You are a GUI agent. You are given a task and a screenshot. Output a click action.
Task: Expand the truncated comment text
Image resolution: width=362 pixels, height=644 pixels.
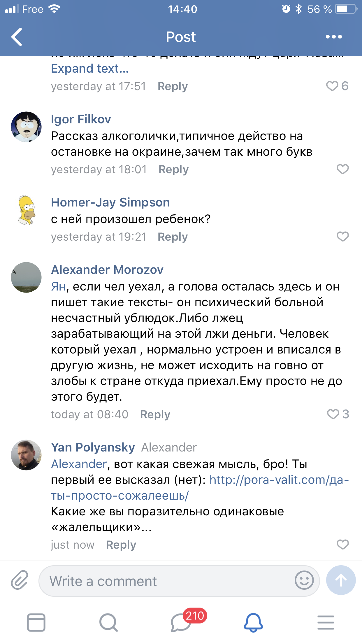tap(90, 69)
